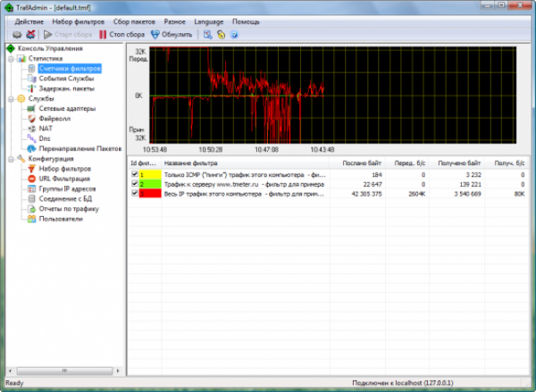The height and width of the screenshot is (392, 536).
Task: Select Сетевые адаптеры in the tree
Action: coord(65,108)
